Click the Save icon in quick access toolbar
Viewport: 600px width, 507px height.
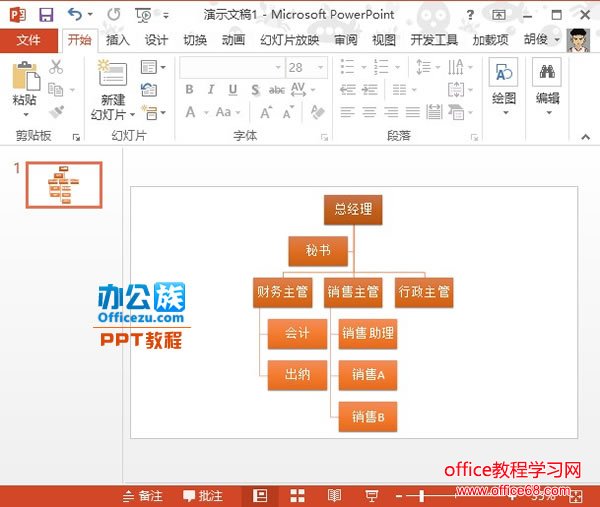click(x=46, y=15)
